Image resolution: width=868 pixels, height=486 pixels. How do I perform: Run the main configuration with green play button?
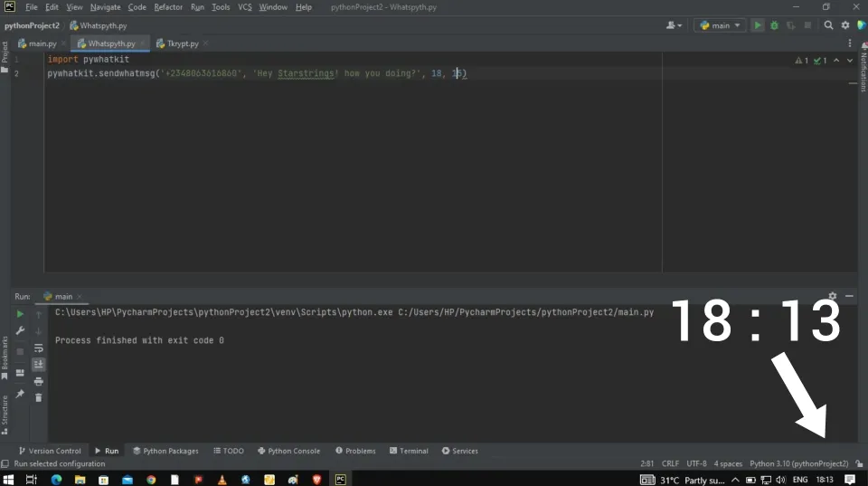(758, 25)
